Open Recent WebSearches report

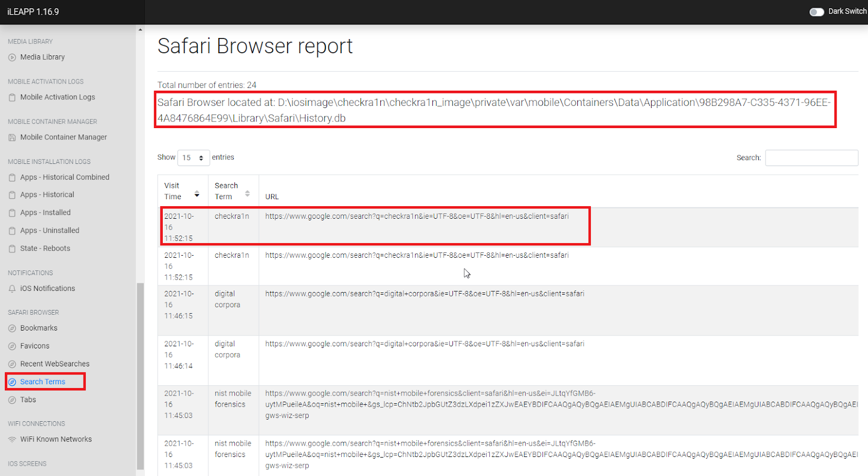click(55, 364)
